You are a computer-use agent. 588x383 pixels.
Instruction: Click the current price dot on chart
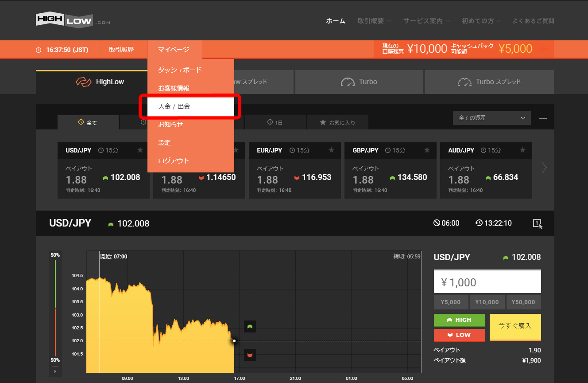tap(234, 341)
